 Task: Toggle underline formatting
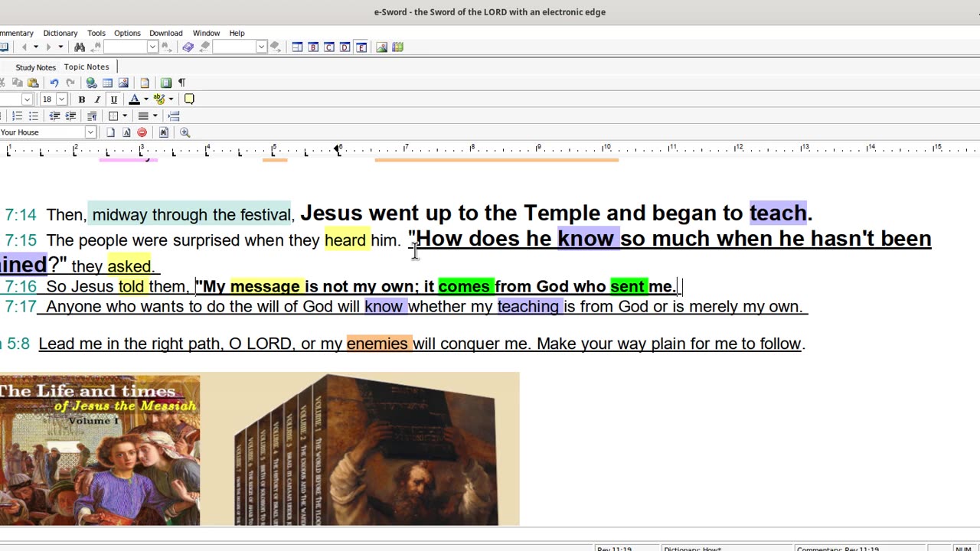pos(113,99)
